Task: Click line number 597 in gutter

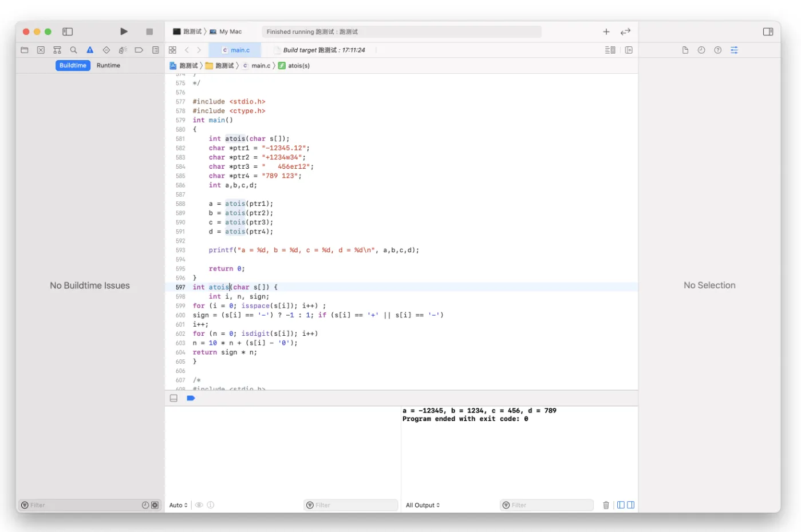Action: [x=180, y=287]
